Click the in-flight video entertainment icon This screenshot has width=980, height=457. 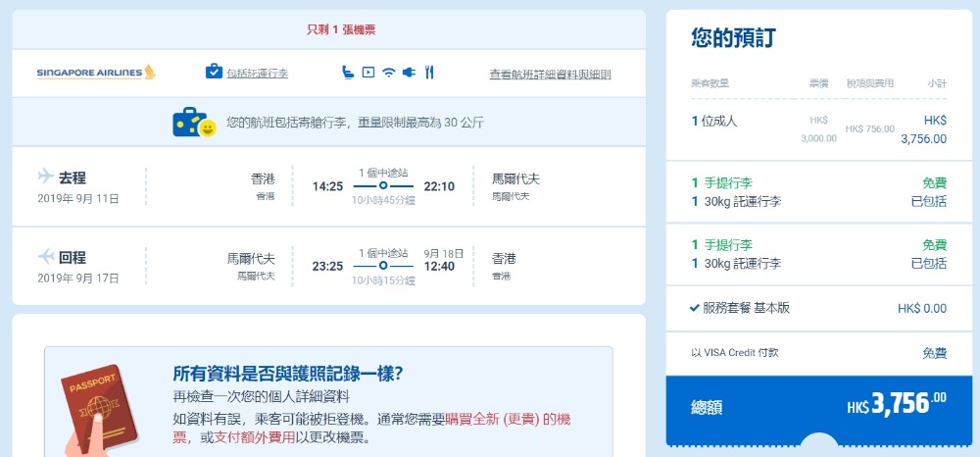367,73
